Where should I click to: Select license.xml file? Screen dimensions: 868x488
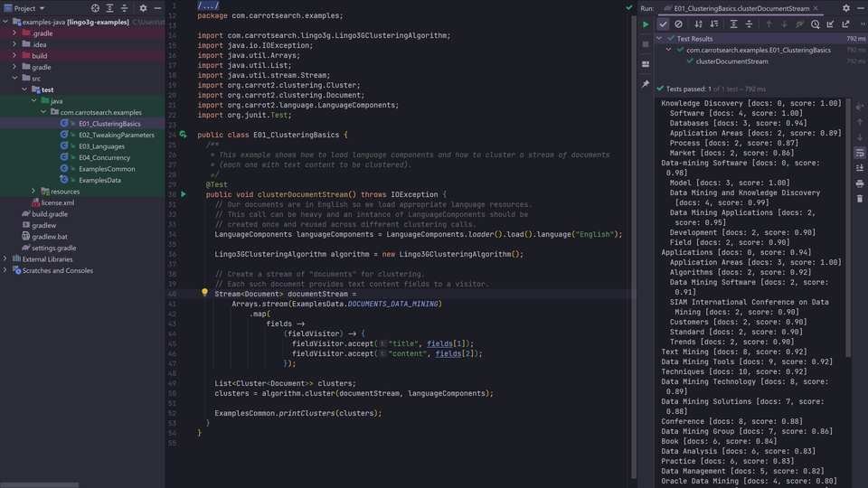click(58, 203)
